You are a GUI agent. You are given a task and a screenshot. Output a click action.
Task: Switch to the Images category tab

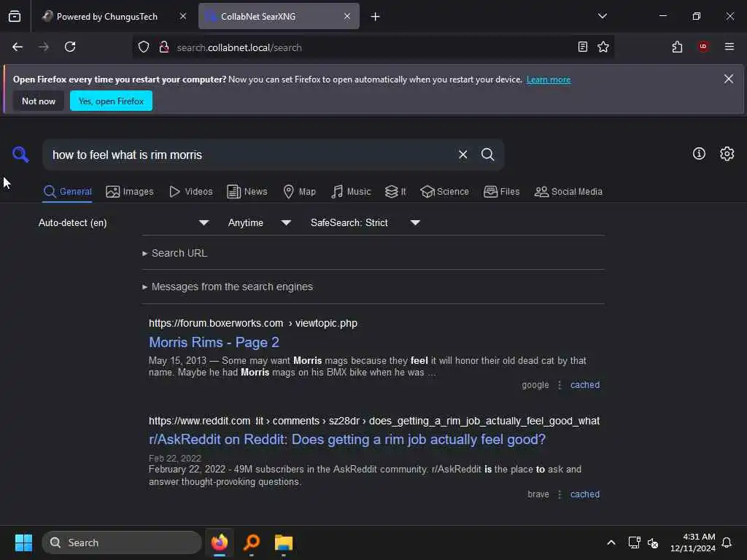(x=130, y=192)
